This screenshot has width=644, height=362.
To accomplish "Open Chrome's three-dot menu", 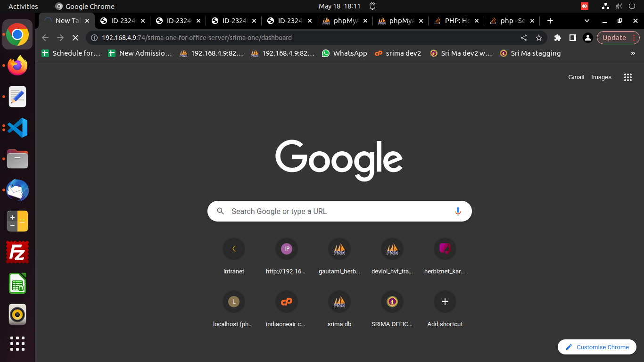I will click(x=635, y=38).
